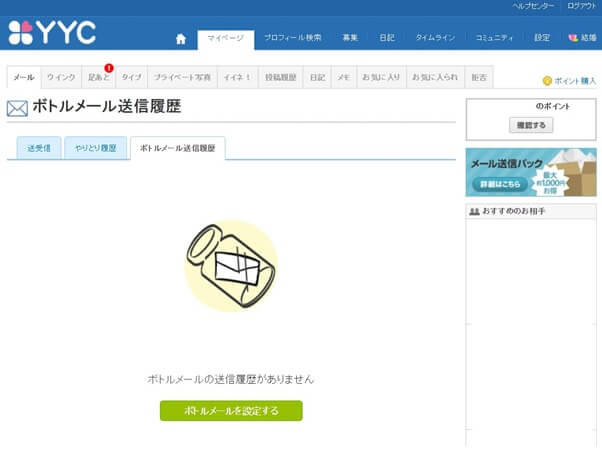The image size is (602, 463).
Task: Open プロフィール検索 in the top navigation
Action: coord(292,38)
